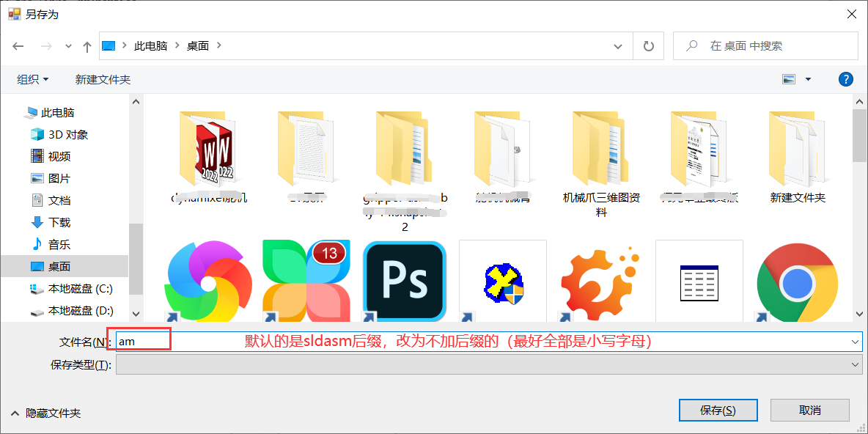Click file list scrollbar up arrow

(858, 102)
